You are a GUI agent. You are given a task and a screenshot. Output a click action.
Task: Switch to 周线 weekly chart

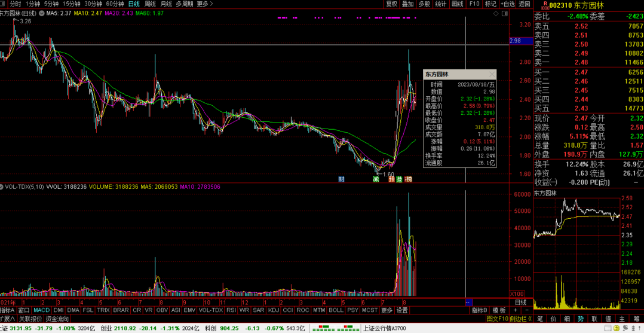(150, 4)
